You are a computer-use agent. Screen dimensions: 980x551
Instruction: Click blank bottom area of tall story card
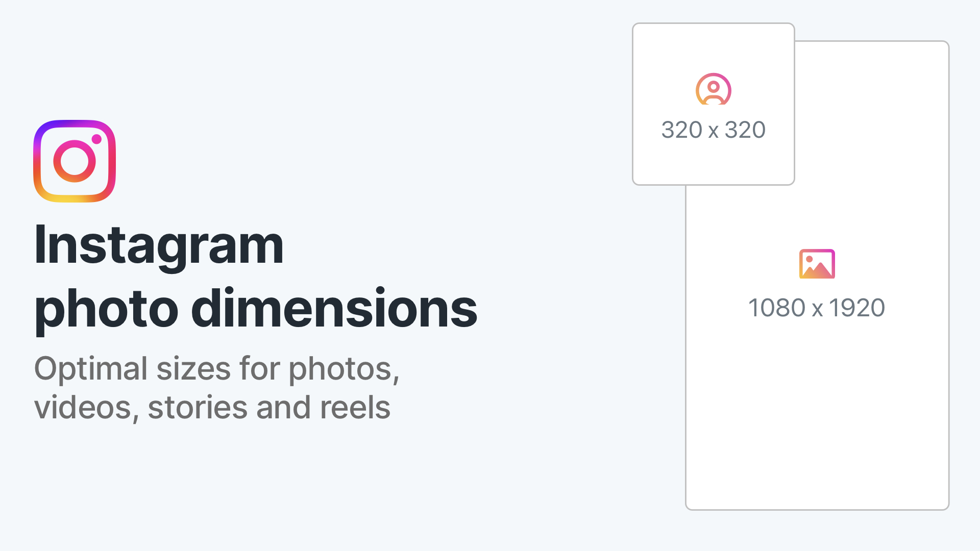(x=817, y=434)
